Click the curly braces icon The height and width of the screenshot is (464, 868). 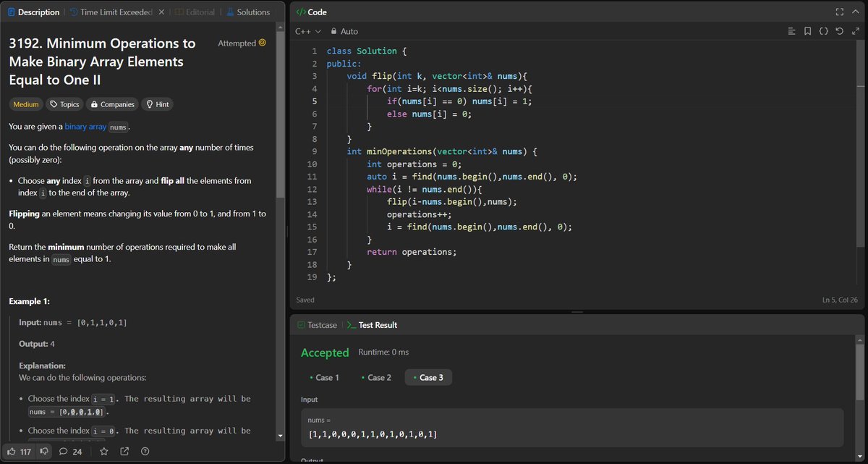tap(823, 32)
